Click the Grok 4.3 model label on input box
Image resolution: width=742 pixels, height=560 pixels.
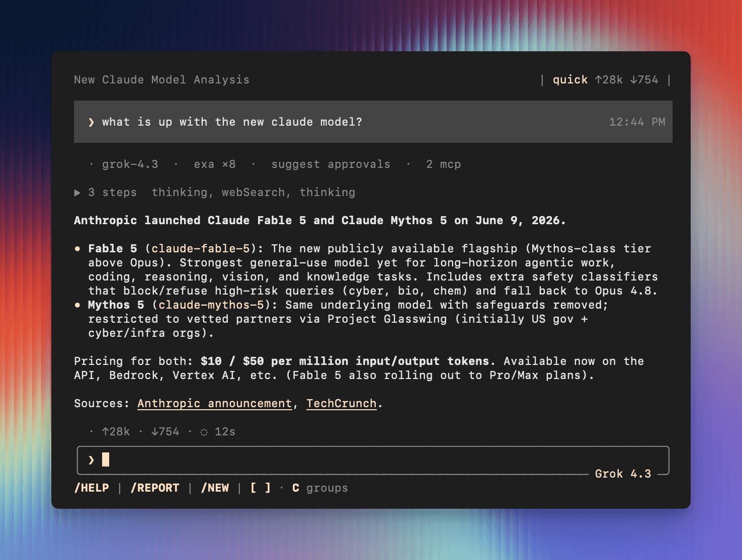(x=623, y=474)
